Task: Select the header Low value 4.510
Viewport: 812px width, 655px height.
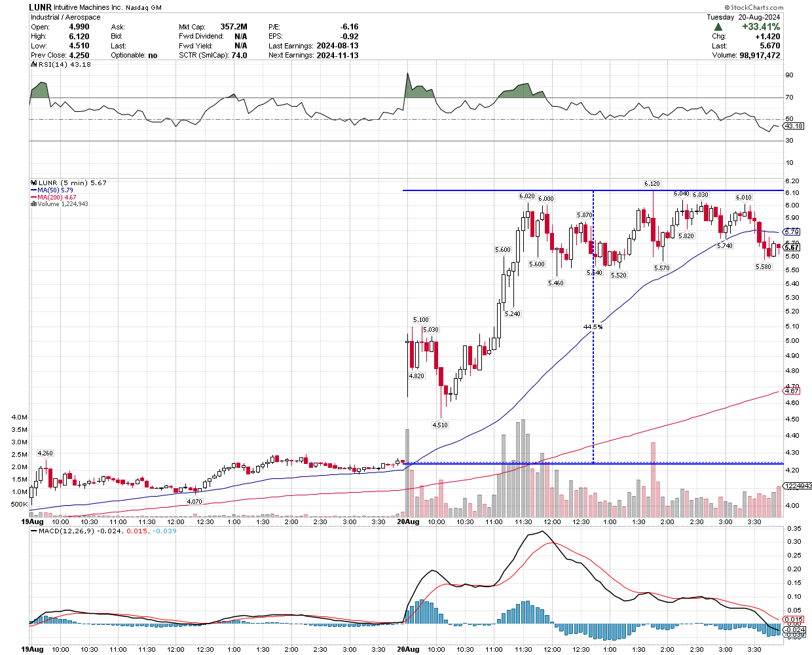Action: click(79, 46)
